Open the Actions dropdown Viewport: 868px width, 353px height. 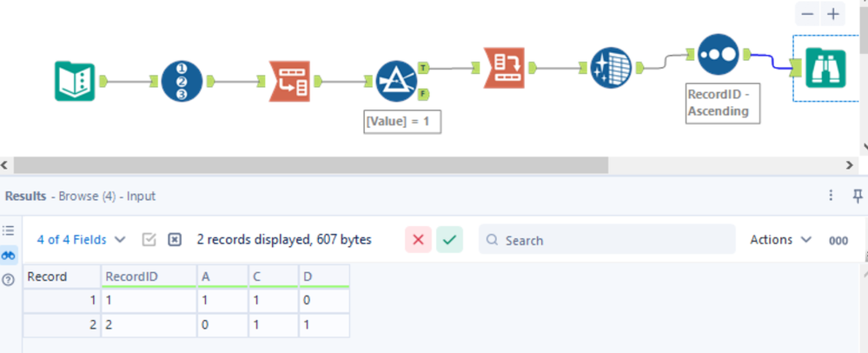pyautogui.click(x=780, y=239)
